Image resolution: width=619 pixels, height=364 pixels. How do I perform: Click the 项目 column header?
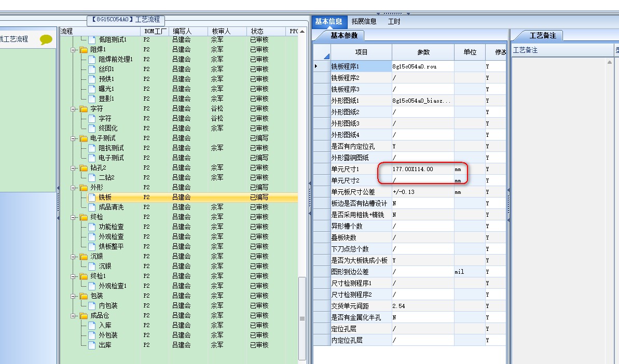pyautogui.click(x=361, y=52)
